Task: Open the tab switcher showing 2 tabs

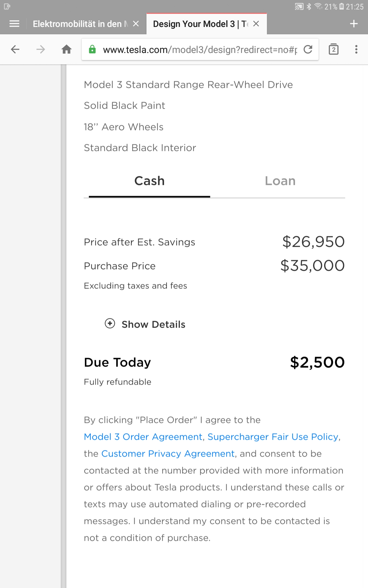Action: [x=333, y=49]
